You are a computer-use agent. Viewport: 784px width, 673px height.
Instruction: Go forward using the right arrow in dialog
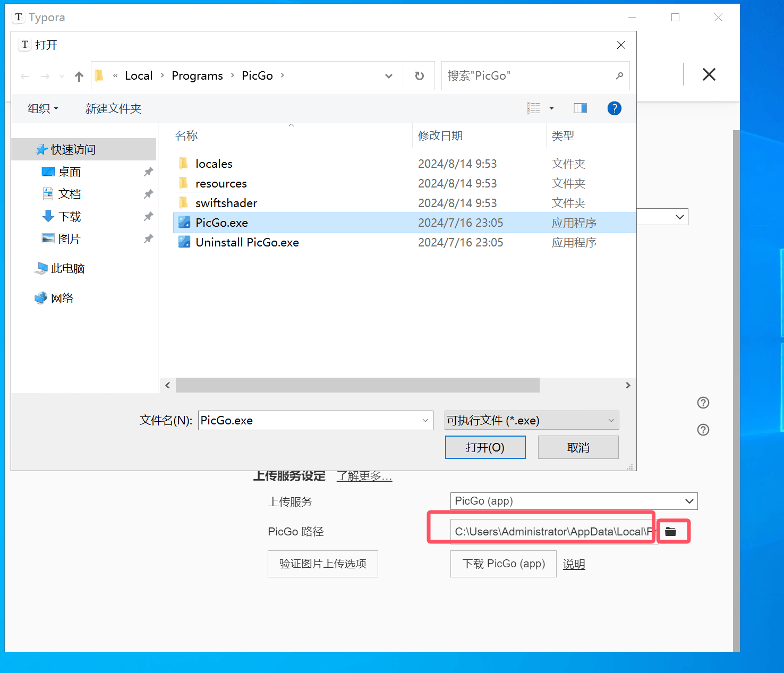45,76
